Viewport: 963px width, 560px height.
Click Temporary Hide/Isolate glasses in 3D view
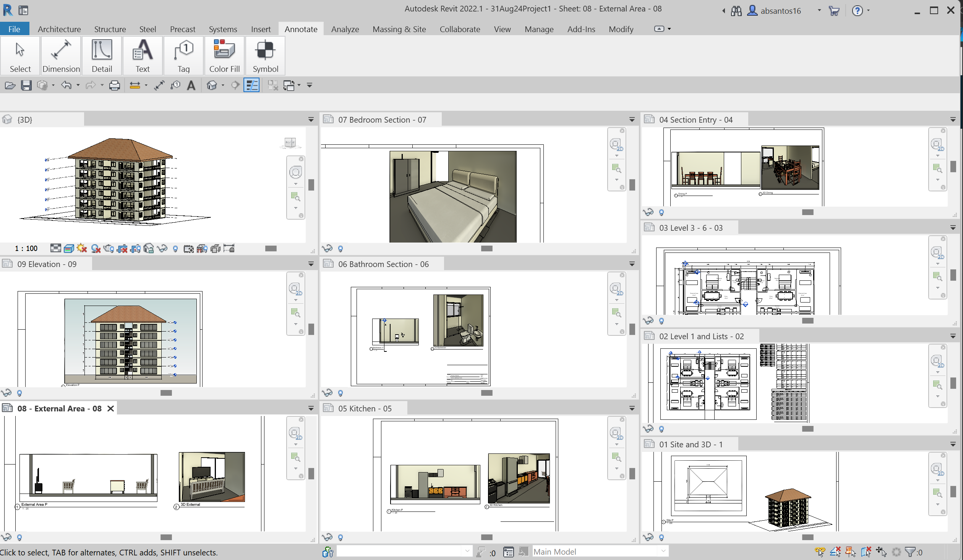pyautogui.click(x=162, y=249)
